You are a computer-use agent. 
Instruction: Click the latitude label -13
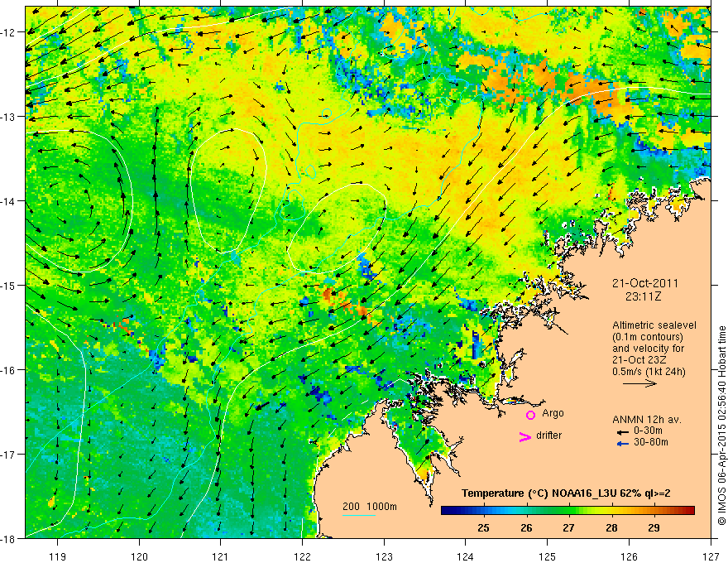[x=9, y=117]
